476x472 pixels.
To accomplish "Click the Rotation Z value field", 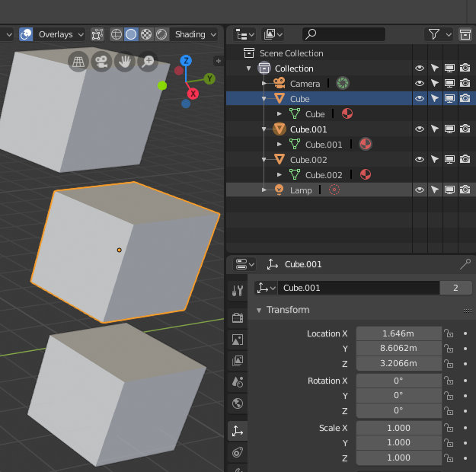I will [398, 410].
